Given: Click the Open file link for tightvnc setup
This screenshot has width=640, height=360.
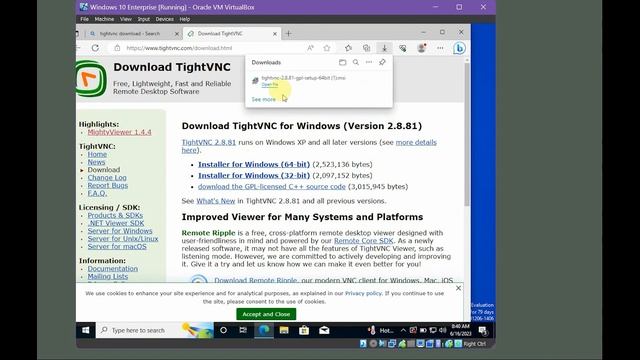Looking at the screenshot, I should click(x=269, y=84).
